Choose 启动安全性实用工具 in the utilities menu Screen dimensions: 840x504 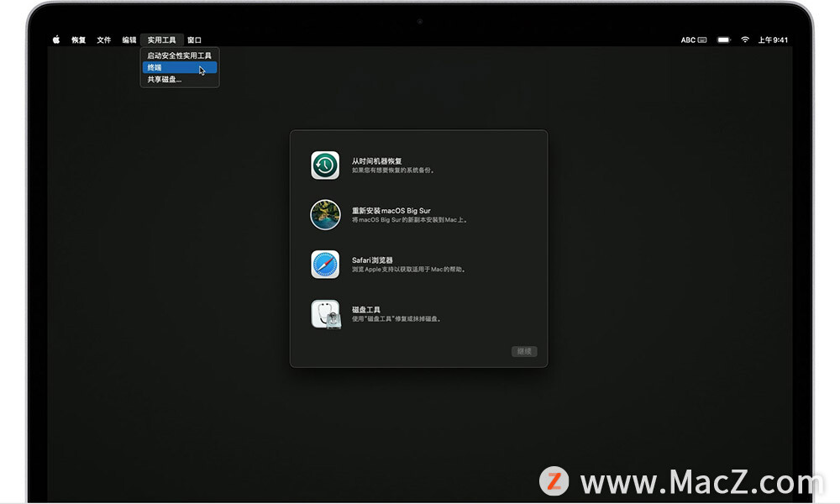pyautogui.click(x=179, y=55)
